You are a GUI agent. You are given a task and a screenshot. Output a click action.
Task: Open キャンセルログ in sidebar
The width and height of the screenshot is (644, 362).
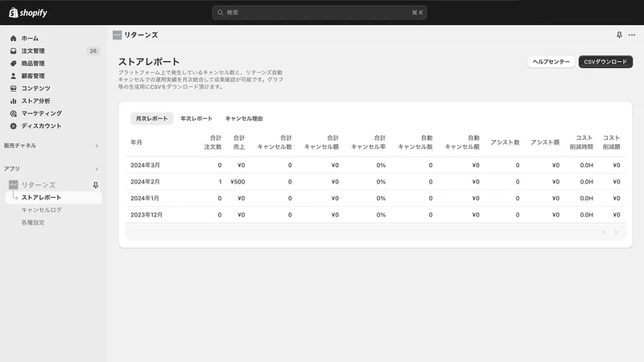point(42,210)
